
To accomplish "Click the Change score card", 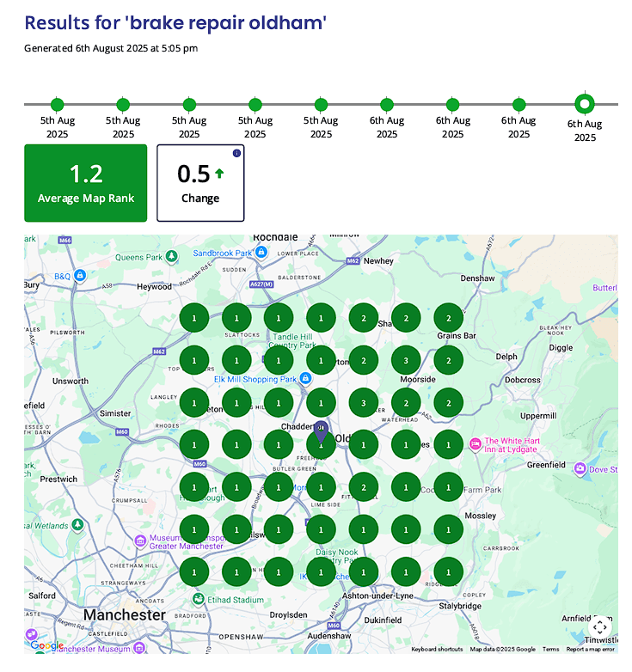I will [200, 183].
